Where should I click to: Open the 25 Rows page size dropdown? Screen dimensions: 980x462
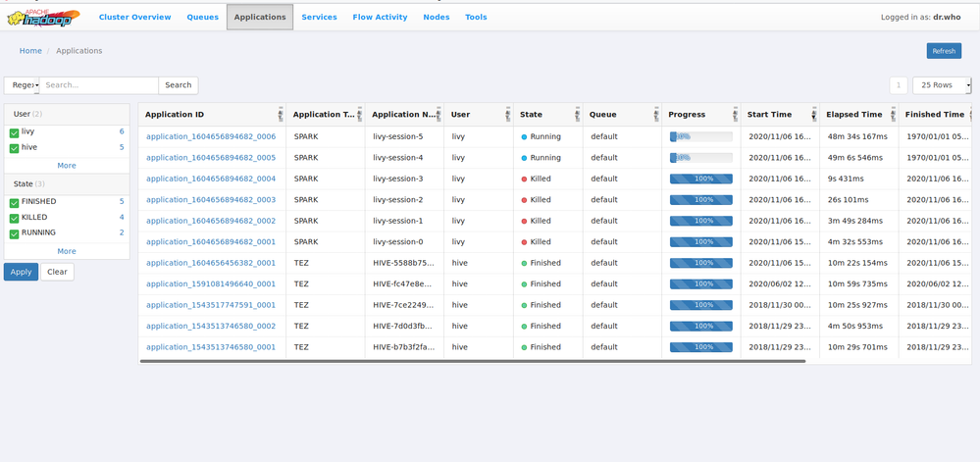(941, 85)
